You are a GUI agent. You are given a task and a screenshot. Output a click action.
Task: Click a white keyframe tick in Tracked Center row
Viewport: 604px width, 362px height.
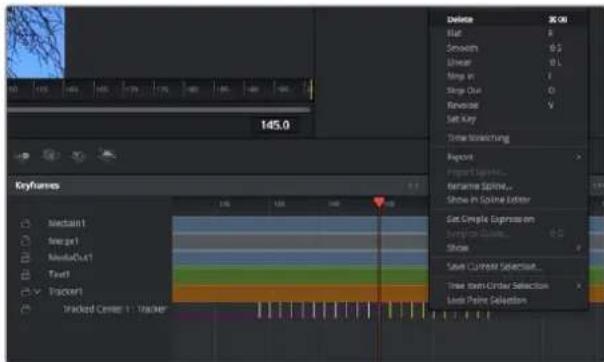(259, 310)
